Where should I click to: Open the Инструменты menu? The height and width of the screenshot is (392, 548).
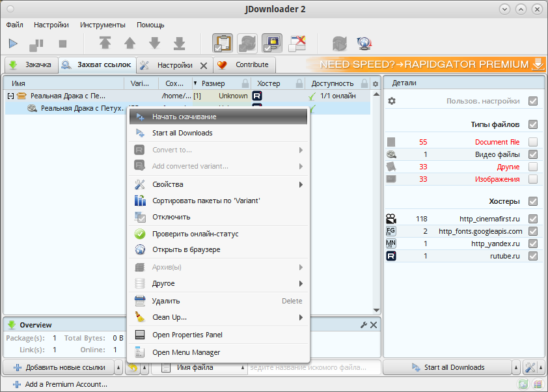pos(103,25)
